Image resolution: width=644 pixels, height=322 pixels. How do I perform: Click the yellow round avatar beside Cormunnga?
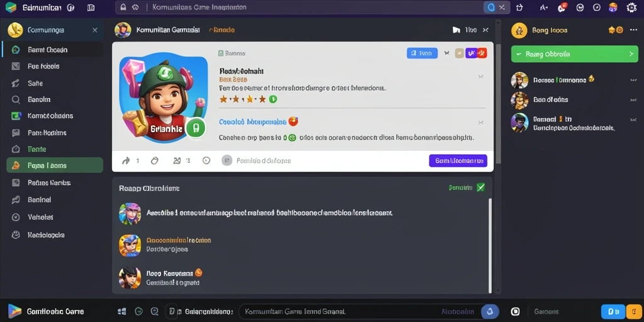(x=15, y=30)
